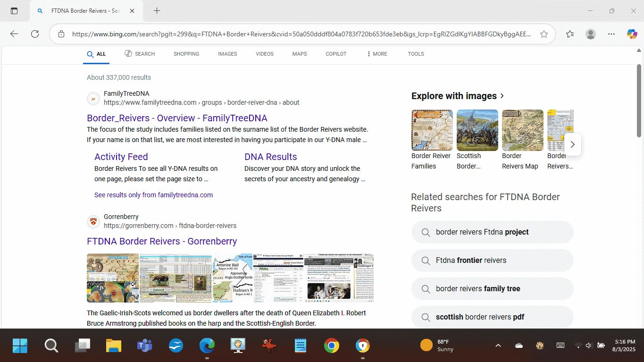Switch to the VIDEOS search tab
644x362 pixels.
click(265, 54)
